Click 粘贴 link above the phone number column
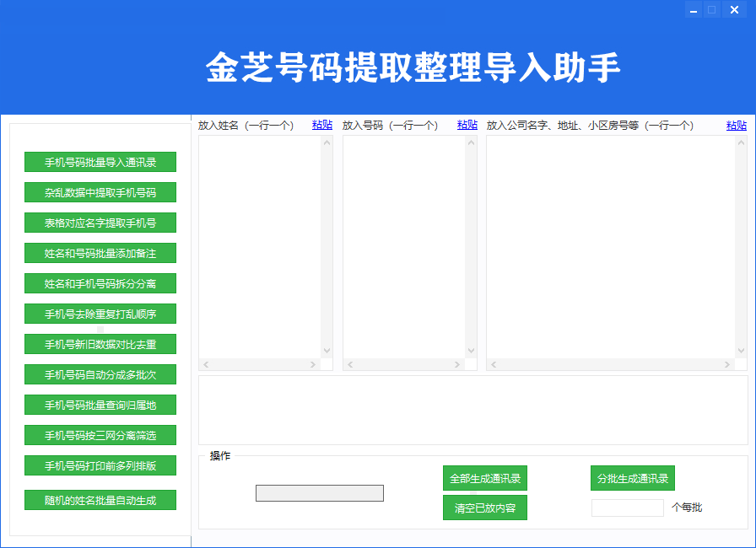The image size is (756, 548). [467, 124]
